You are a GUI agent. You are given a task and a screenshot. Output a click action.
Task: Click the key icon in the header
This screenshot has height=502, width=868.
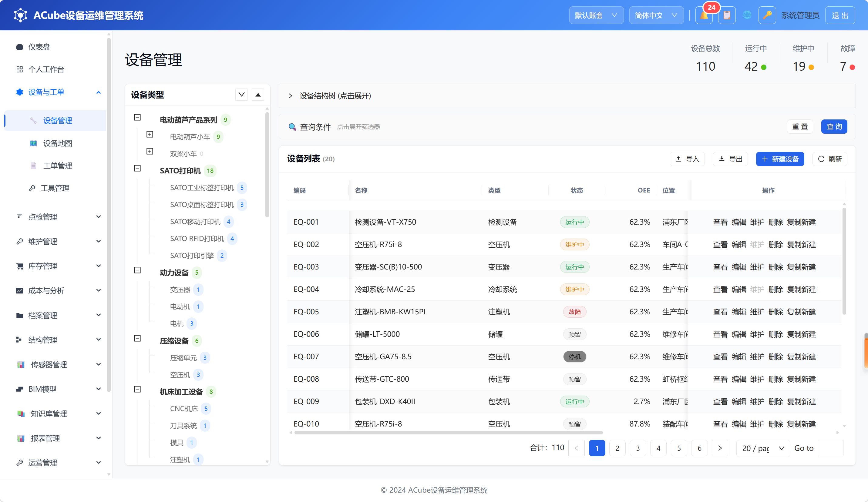(x=767, y=15)
